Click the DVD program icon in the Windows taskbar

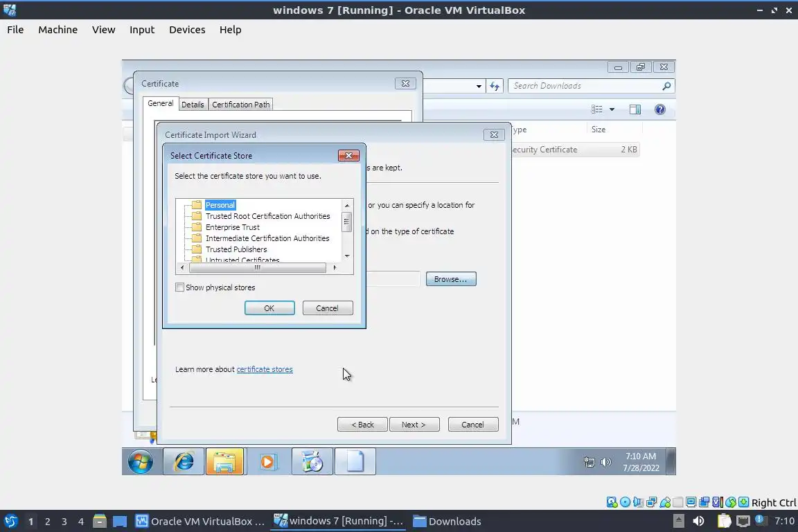pos(312,462)
